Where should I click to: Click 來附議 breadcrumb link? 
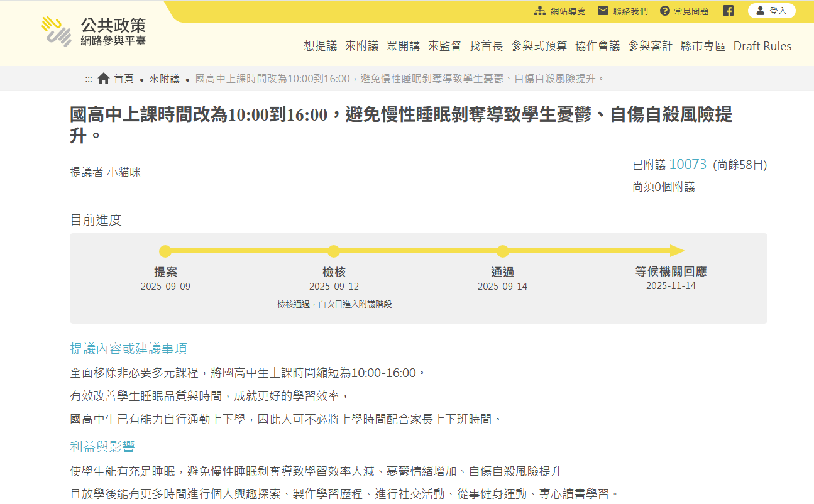click(164, 79)
